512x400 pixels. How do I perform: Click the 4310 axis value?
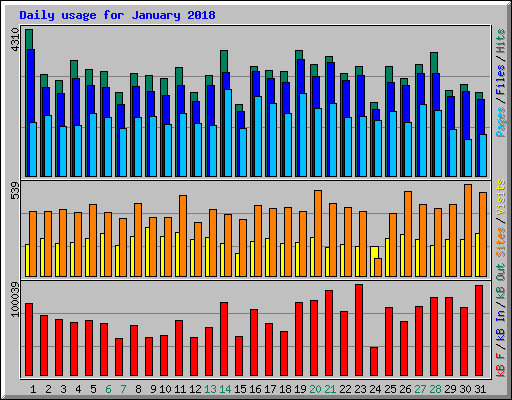coord(16,40)
